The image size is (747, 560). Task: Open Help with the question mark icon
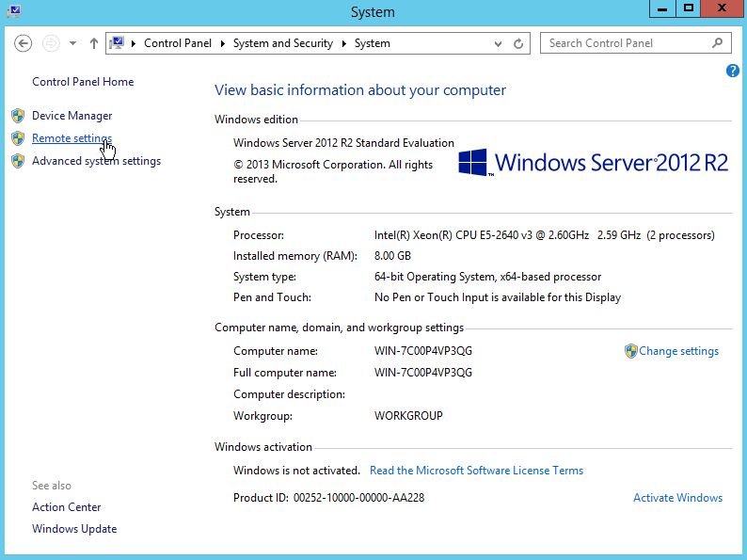[x=732, y=71]
